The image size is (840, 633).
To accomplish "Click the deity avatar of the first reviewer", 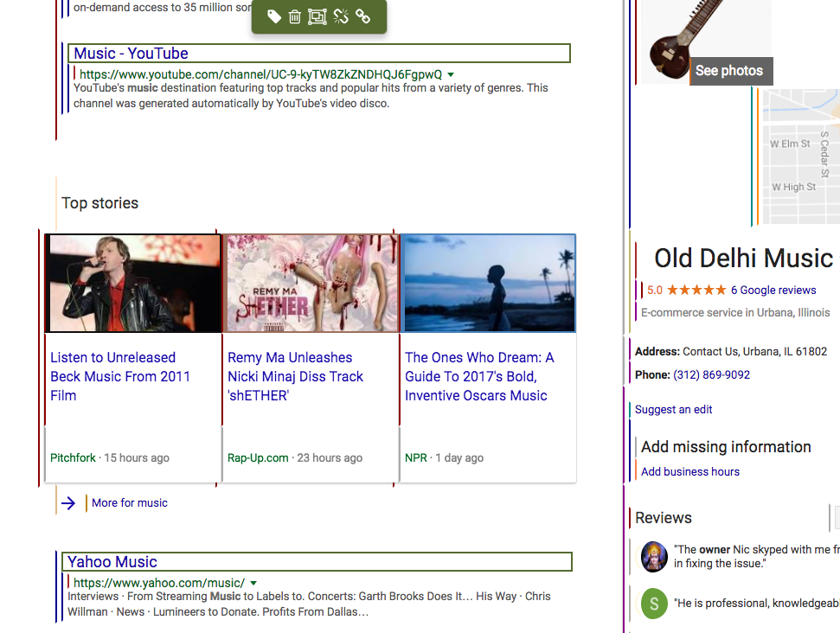I will (x=654, y=556).
